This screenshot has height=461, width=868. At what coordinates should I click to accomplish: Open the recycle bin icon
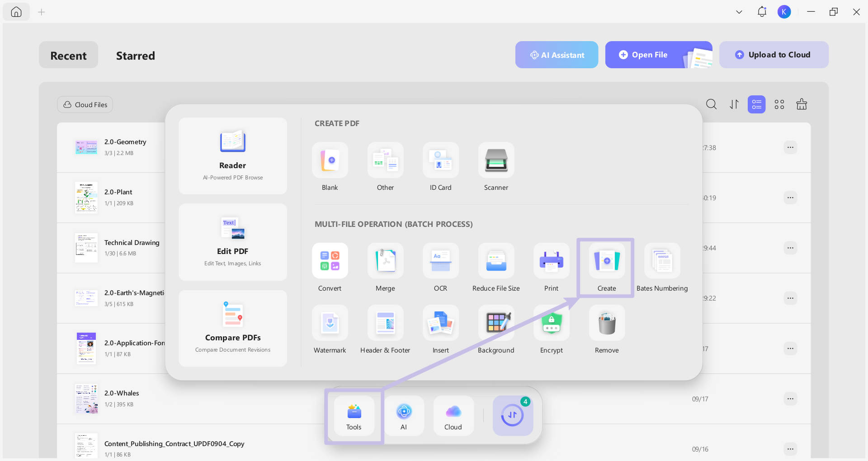[x=802, y=104]
